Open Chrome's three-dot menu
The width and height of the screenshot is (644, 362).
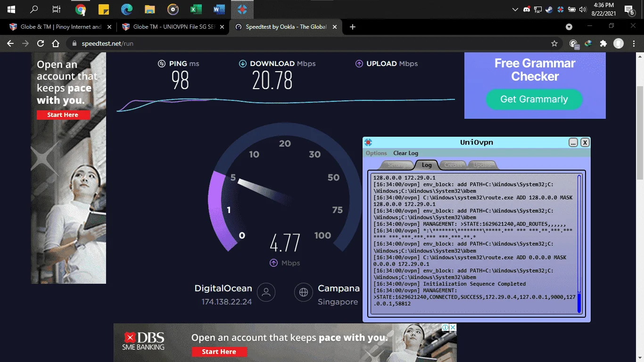tap(634, 43)
